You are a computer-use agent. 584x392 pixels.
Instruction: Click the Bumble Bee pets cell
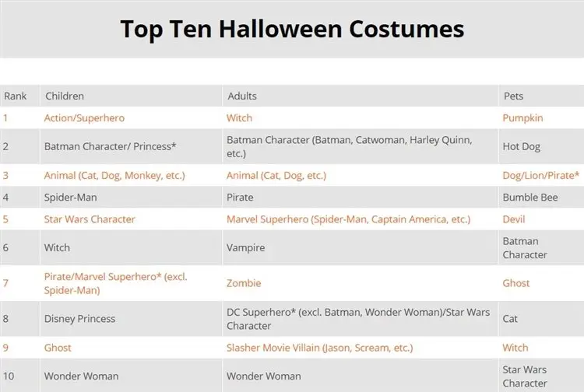tap(530, 198)
